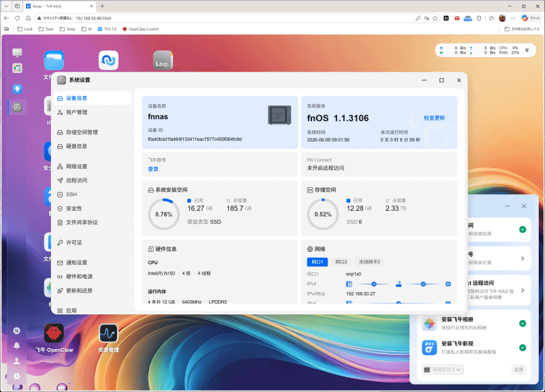Click the browser address bar URL
The image size is (545, 392).
point(93,18)
